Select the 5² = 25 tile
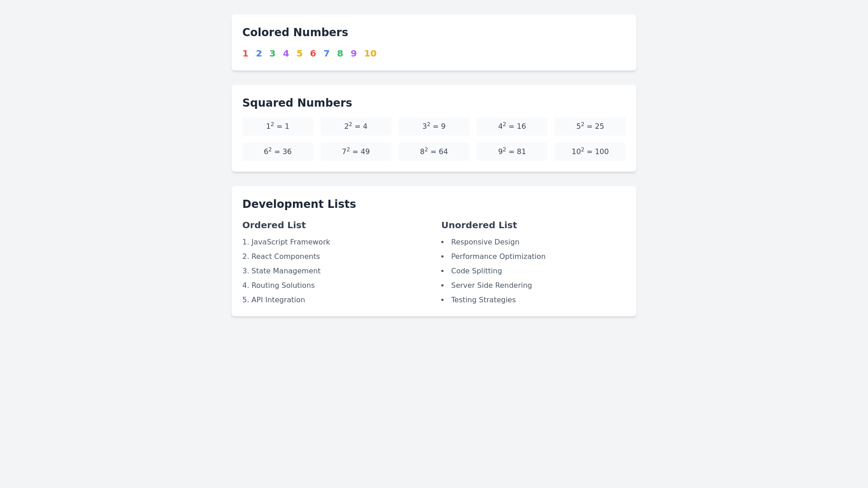This screenshot has width=868, height=488. (590, 127)
